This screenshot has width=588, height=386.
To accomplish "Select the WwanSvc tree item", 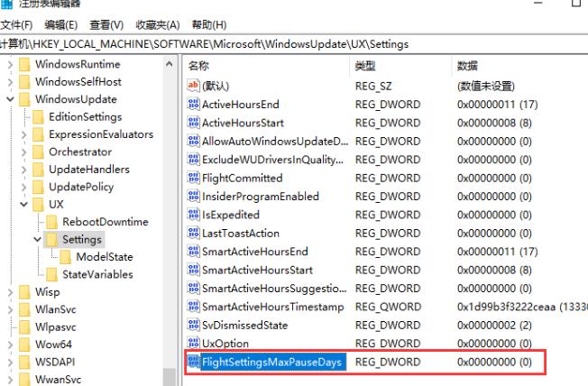I will point(58,380).
